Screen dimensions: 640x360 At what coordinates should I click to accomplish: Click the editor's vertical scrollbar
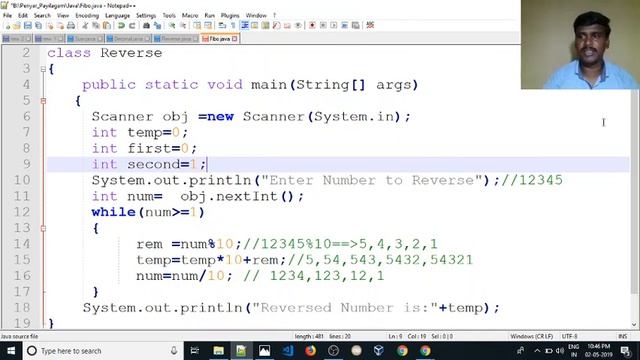pyautogui.click(x=634, y=192)
